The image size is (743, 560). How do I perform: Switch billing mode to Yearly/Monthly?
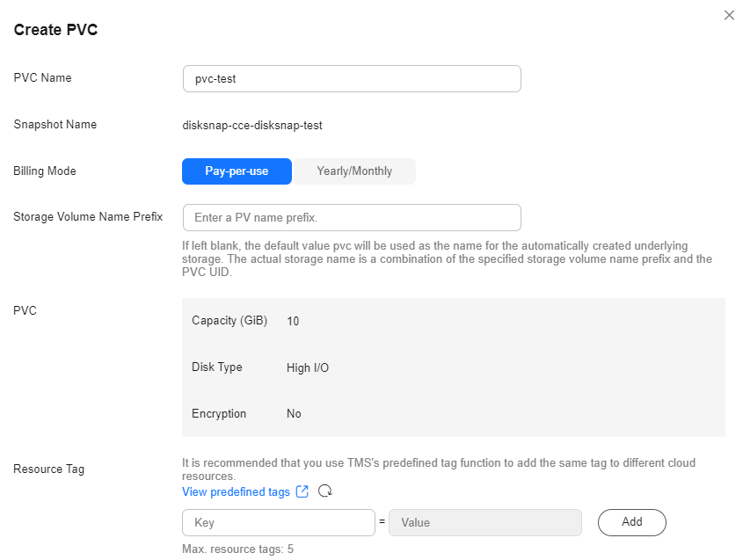[354, 171]
